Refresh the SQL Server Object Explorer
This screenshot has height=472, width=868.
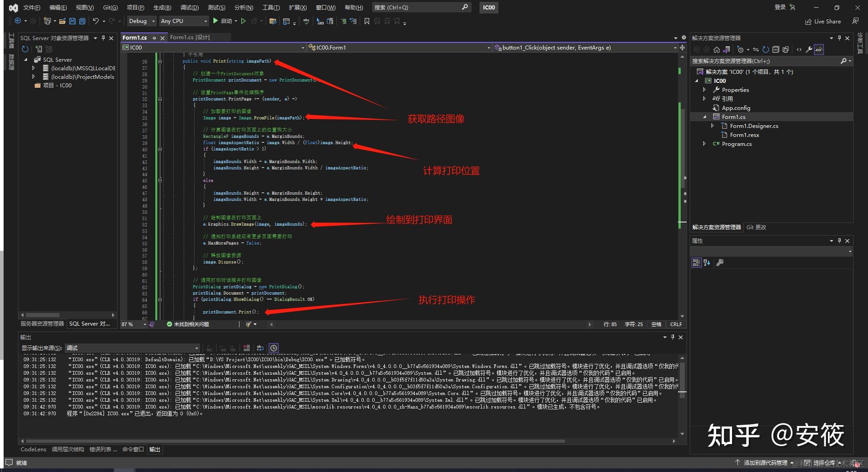tap(25, 49)
